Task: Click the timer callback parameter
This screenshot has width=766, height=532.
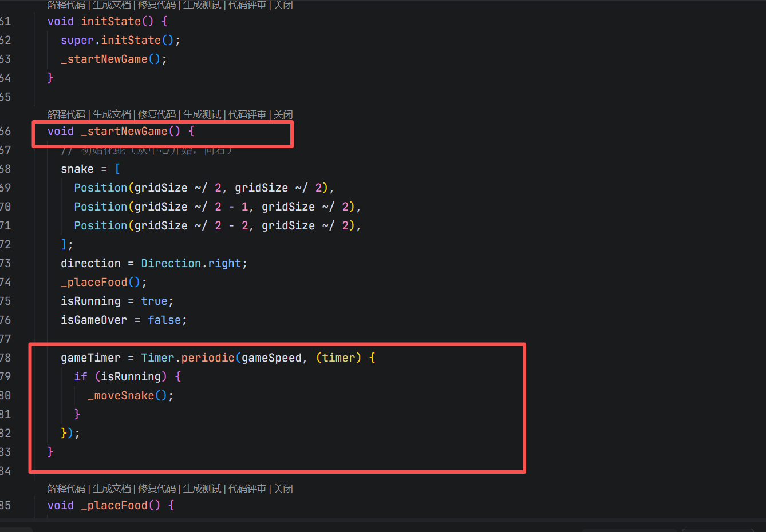Action: point(338,358)
